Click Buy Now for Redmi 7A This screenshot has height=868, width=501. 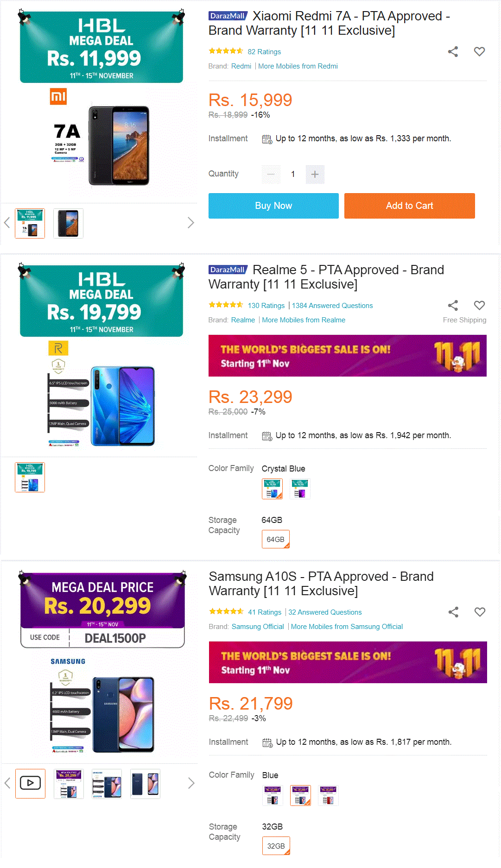click(273, 206)
